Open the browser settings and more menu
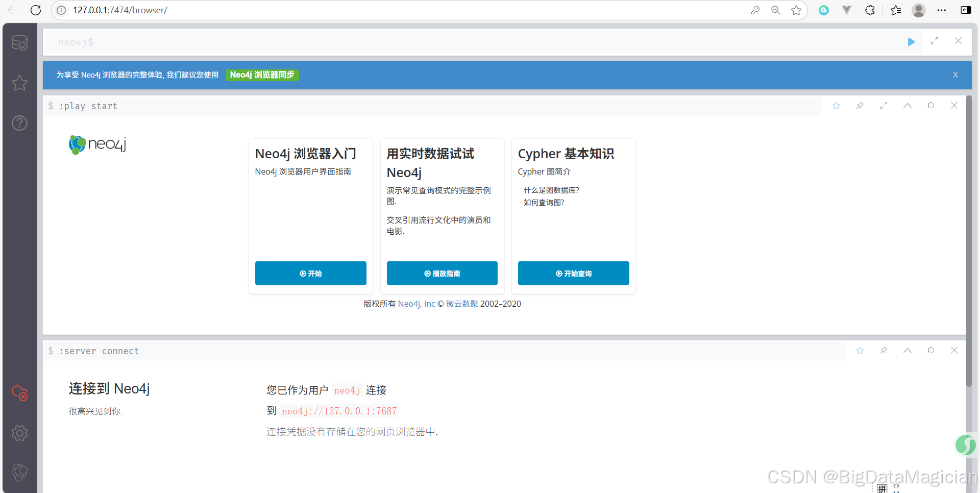 (x=942, y=10)
